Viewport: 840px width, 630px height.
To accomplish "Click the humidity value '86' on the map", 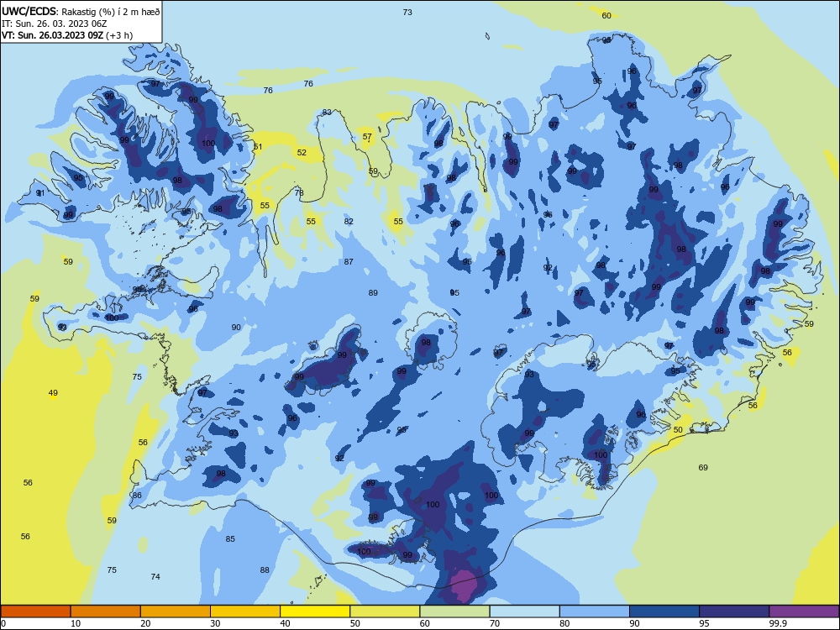I will click(137, 496).
